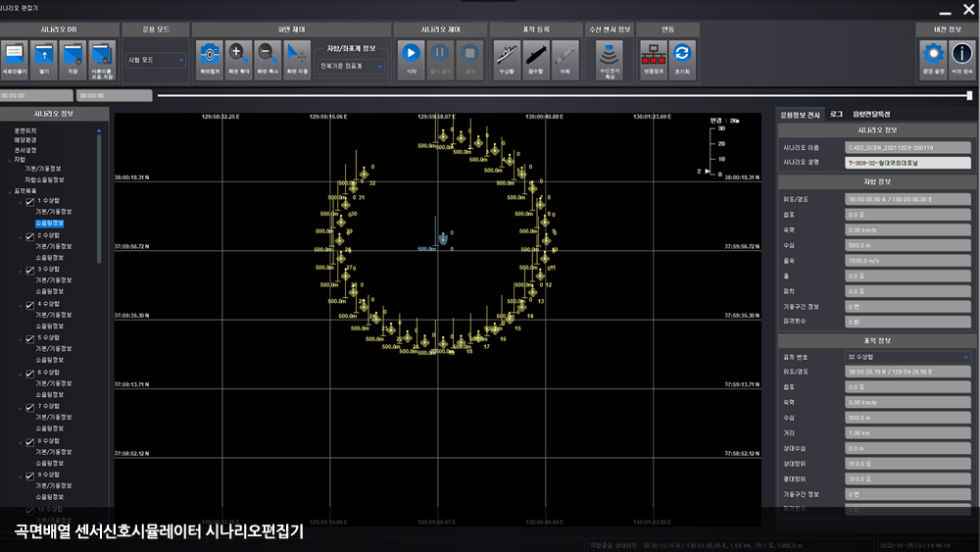The height and width of the screenshot is (552, 980).
Task: Switch to the 음향전달특성 tab
Action: [x=871, y=115]
